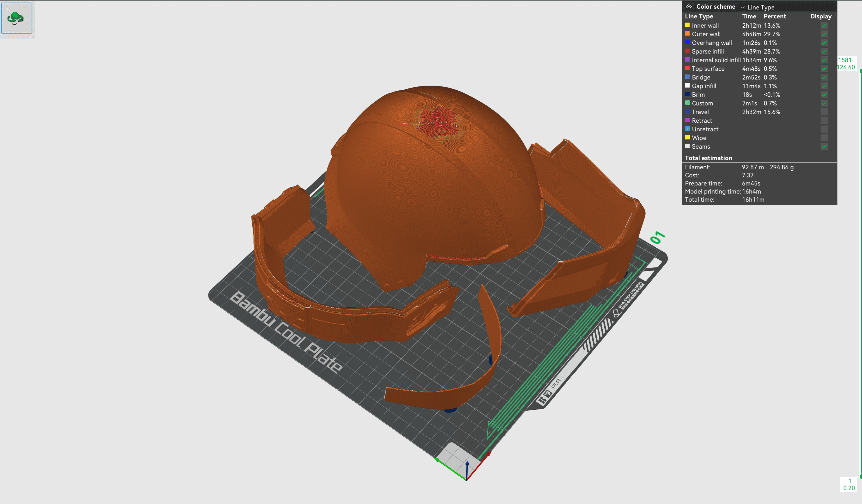
Task: Toggle Outer wall display checkbox
Action: [824, 34]
